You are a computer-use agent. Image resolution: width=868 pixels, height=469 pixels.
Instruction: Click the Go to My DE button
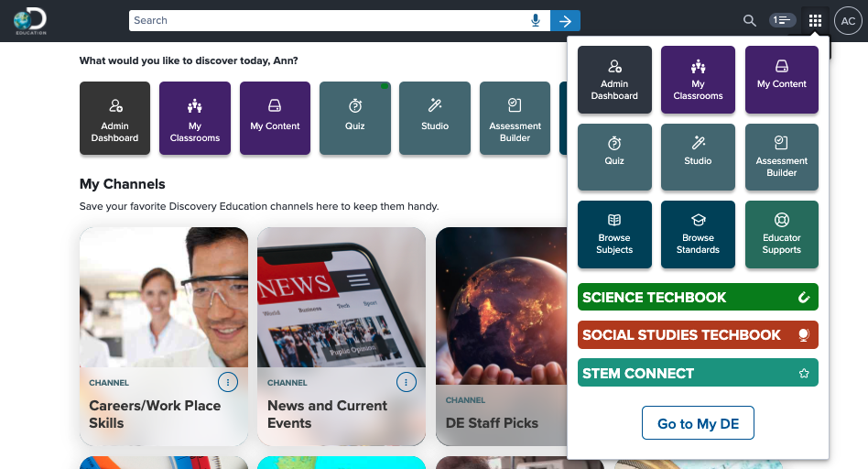[698, 423]
